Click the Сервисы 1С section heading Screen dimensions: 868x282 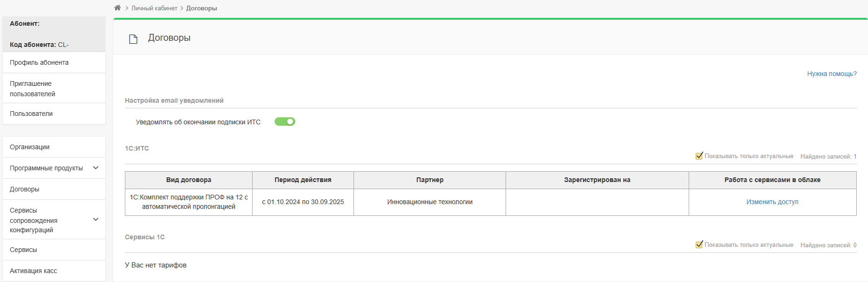pos(145,237)
